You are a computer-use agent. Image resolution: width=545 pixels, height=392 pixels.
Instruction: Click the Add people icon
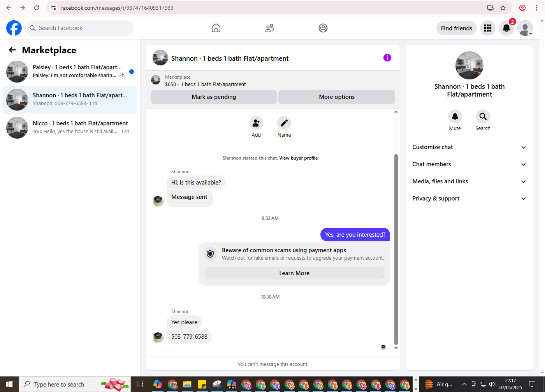click(256, 123)
